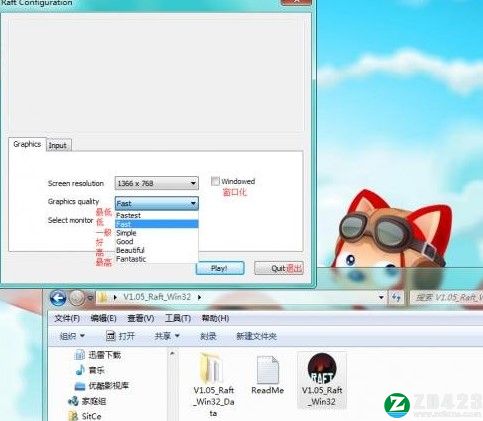Switch to the Input tab
This screenshot has width=483, height=421.
(x=58, y=145)
